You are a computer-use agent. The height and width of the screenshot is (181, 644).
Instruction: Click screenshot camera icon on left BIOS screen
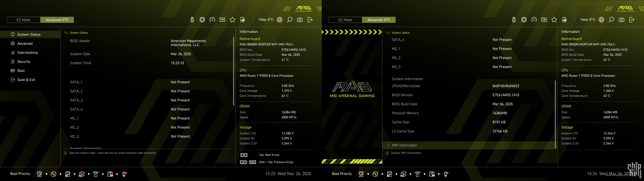pyautogui.click(x=300, y=20)
